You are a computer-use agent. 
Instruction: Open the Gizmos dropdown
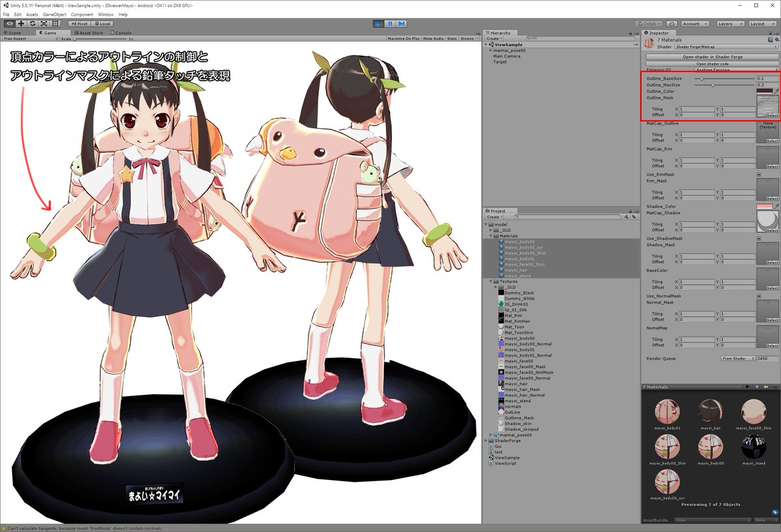point(469,39)
